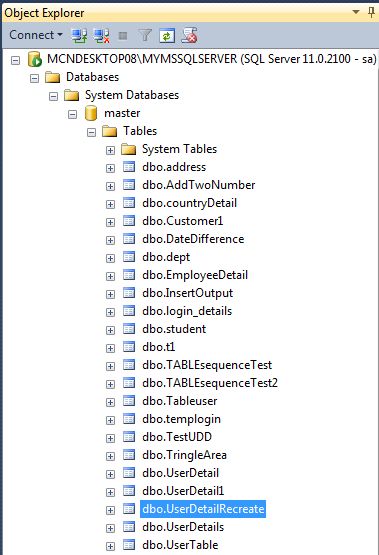Screen dimensions: 379x555
Task: Expand the dbo.UserTable table node
Action: [110, 546]
